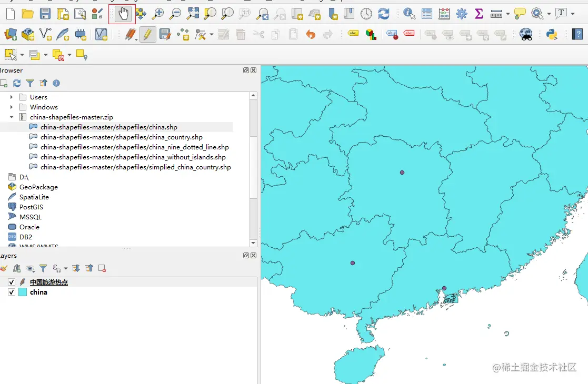Open the new print layout icon

pos(62,14)
